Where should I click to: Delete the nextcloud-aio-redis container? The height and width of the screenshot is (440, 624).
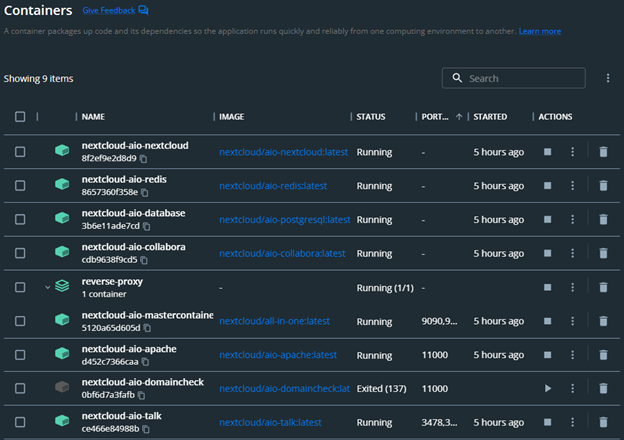[603, 185]
